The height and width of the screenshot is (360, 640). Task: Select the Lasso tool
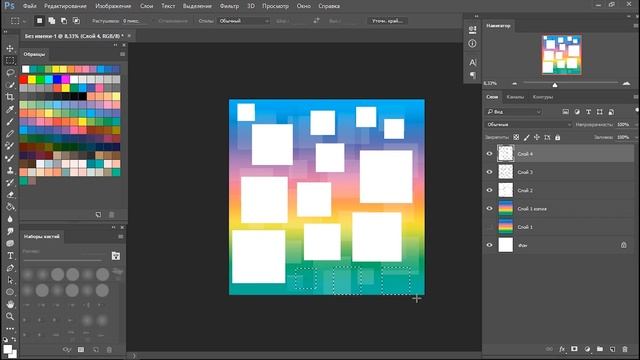(x=10, y=73)
